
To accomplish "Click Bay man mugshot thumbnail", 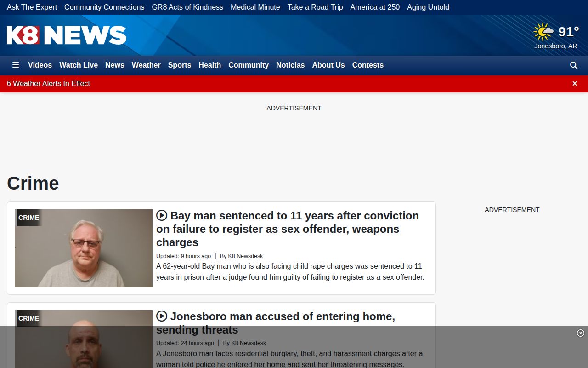I will click(84, 248).
